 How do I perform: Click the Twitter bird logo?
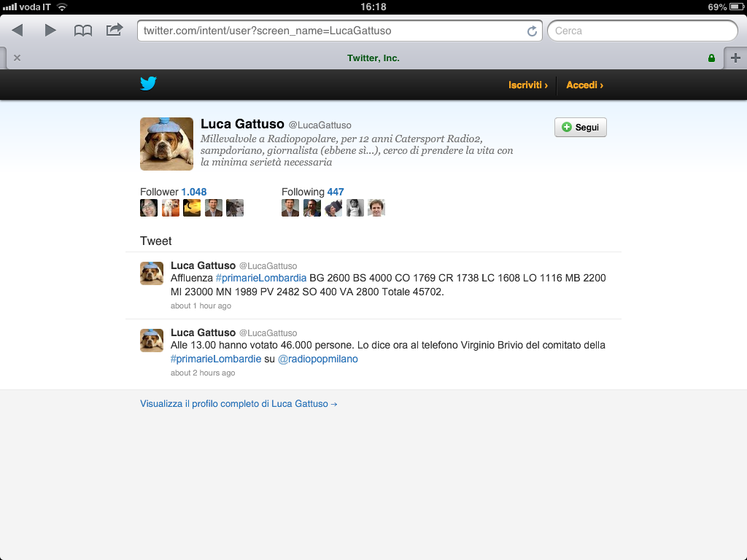tap(148, 83)
